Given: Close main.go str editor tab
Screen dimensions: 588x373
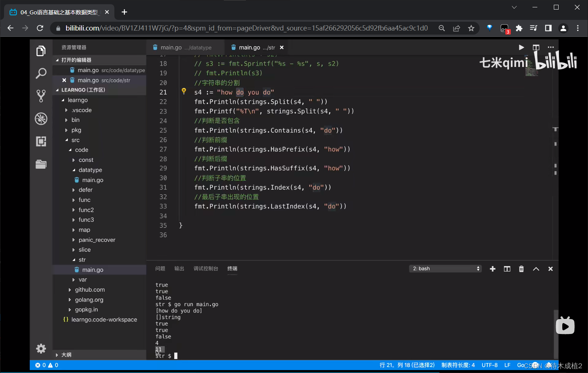Looking at the screenshot, I should coord(282,47).
